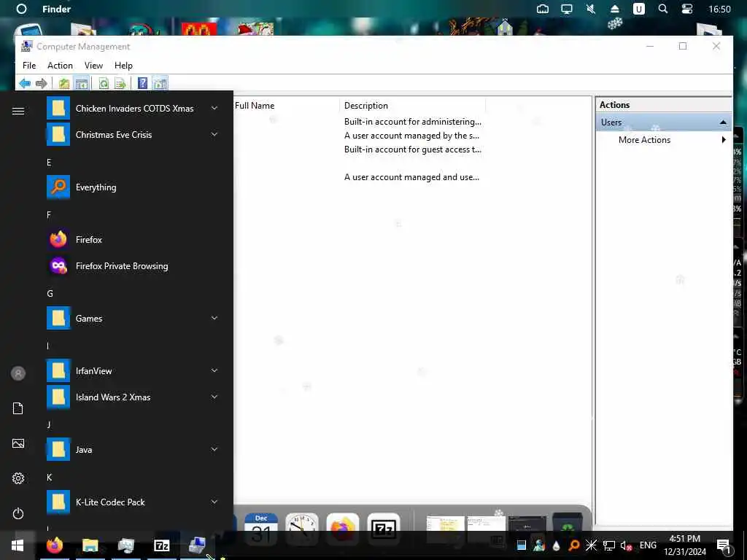
Task: Expand Christmas Eve Crisis folder chevron
Action: [x=214, y=134]
